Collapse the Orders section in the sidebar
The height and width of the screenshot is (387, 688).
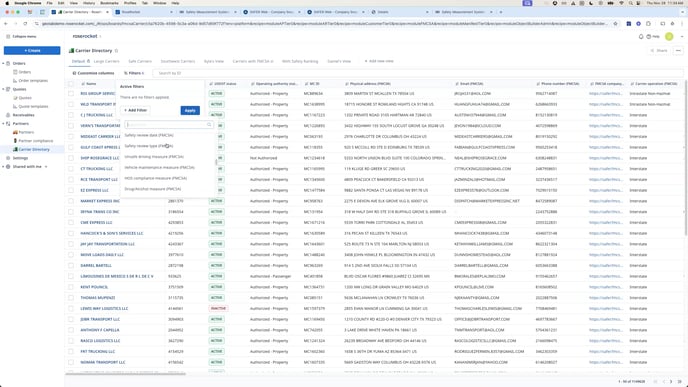point(3,64)
